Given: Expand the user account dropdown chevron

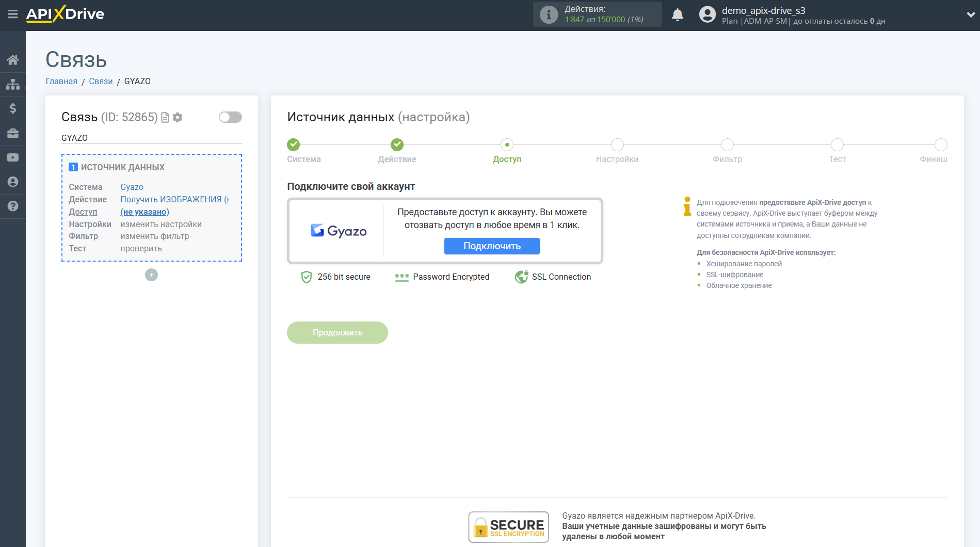Looking at the screenshot, I should tap(970, 15).
